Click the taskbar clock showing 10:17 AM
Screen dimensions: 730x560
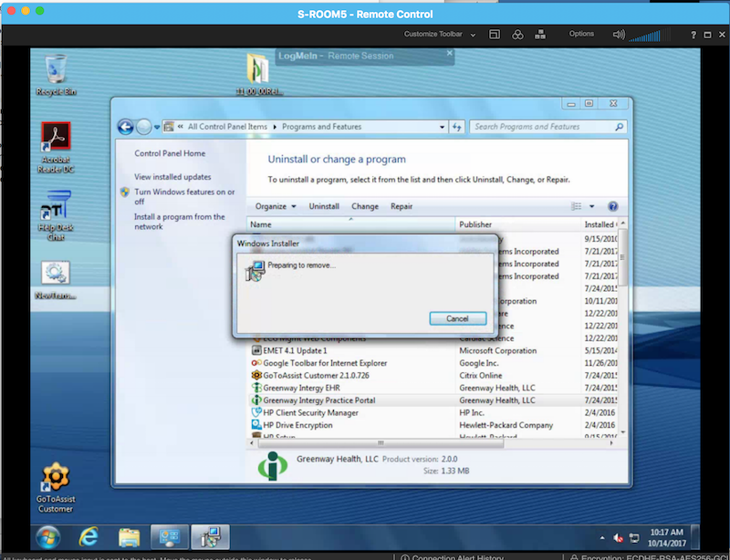point(667,538)
